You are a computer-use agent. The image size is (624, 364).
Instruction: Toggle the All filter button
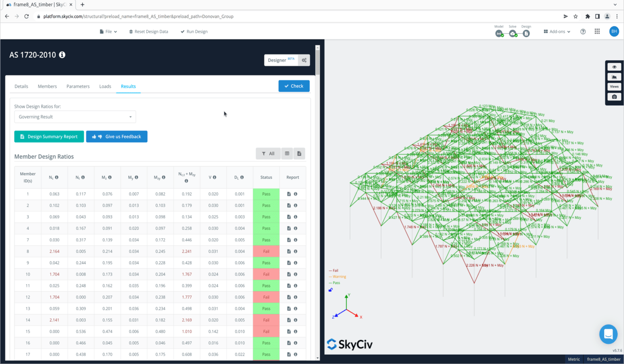pyautogui.click(x=268, y=153)
